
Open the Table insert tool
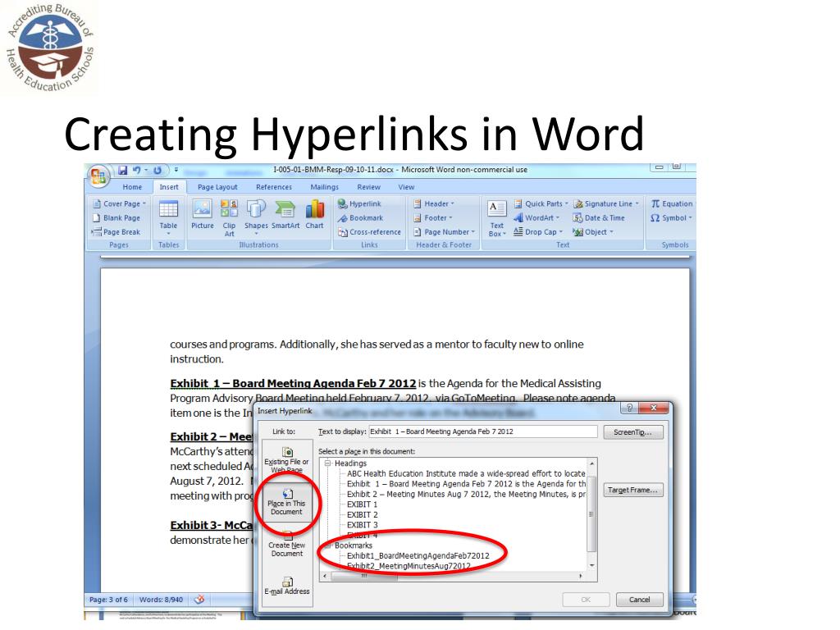168,217
